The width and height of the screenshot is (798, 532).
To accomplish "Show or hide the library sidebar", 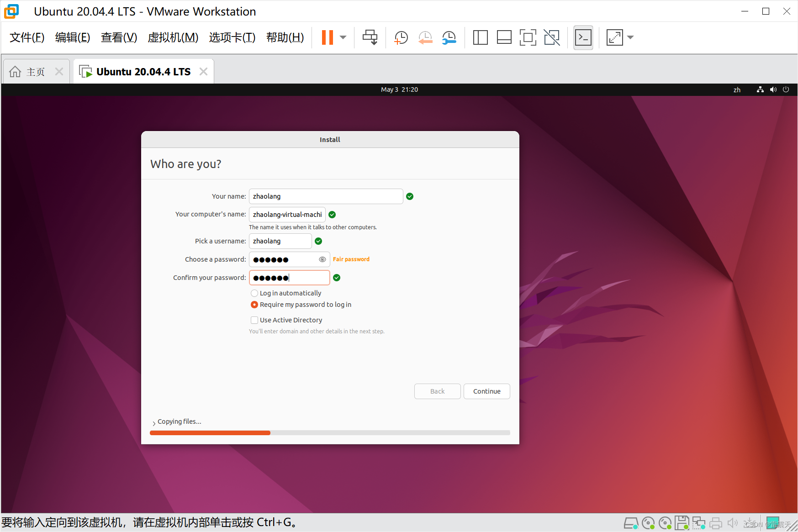I will [480, 37].
